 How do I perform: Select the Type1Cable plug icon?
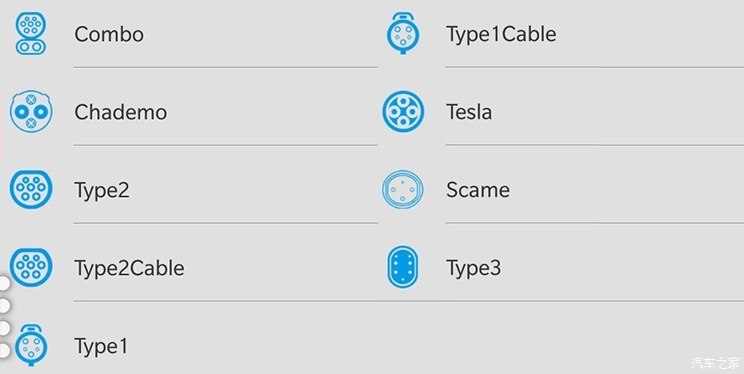(x=403, y=33)
